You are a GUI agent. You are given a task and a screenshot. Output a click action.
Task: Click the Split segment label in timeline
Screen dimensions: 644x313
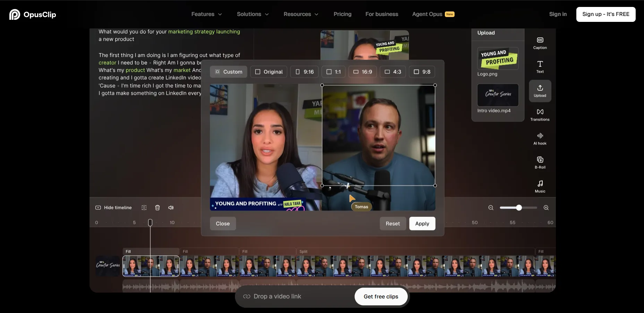304,252
